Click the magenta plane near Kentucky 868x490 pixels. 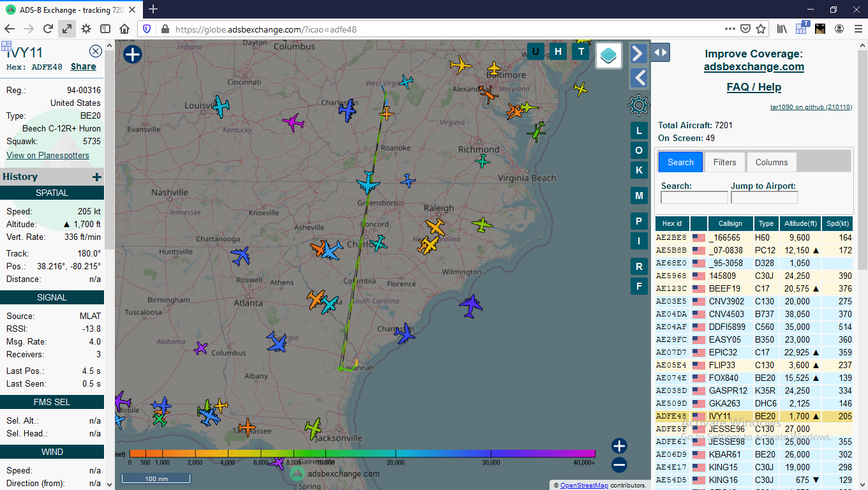pyautogui.click(x=293, y=121)
